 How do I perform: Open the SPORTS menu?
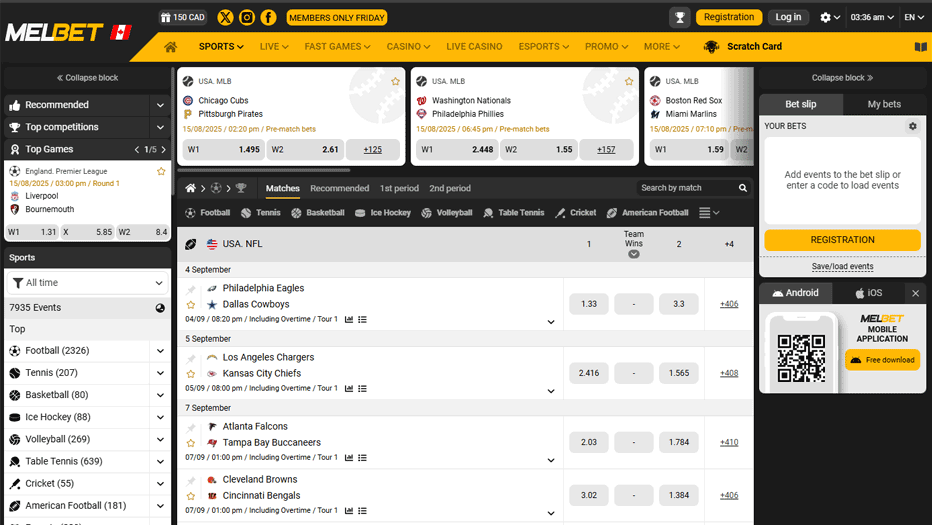221,46
